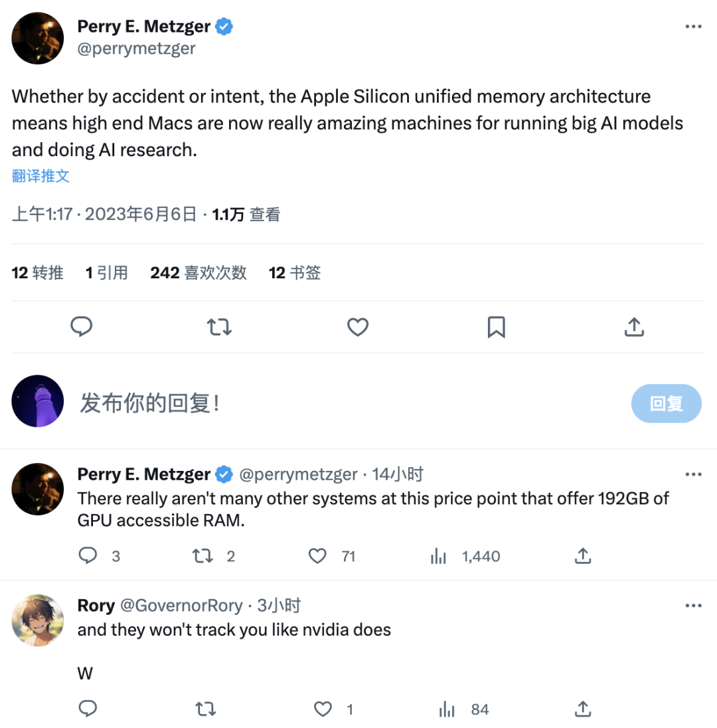Retweet the main Apple Silicon tweet

(219, 327)
